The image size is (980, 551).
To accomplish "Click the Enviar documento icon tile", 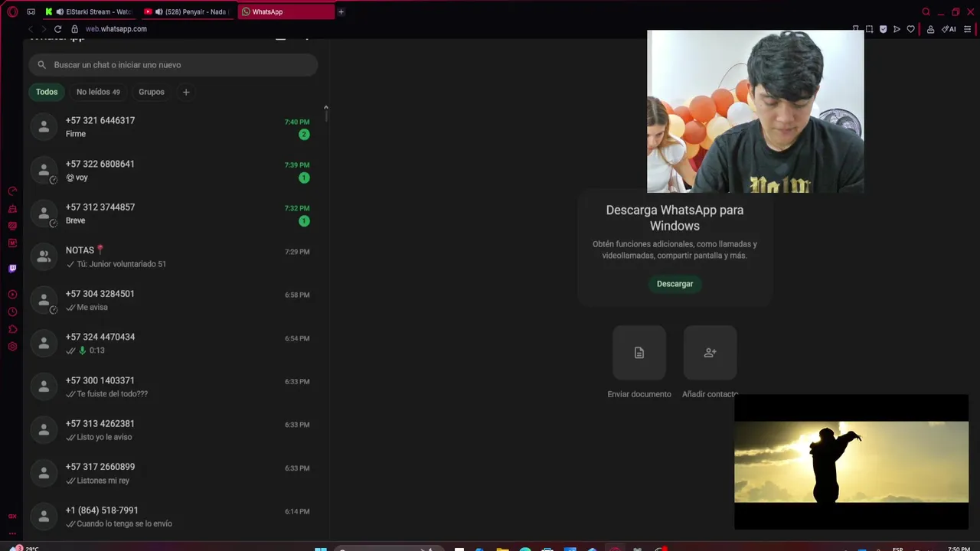I will pyautogui.click(x=639, y=353).
